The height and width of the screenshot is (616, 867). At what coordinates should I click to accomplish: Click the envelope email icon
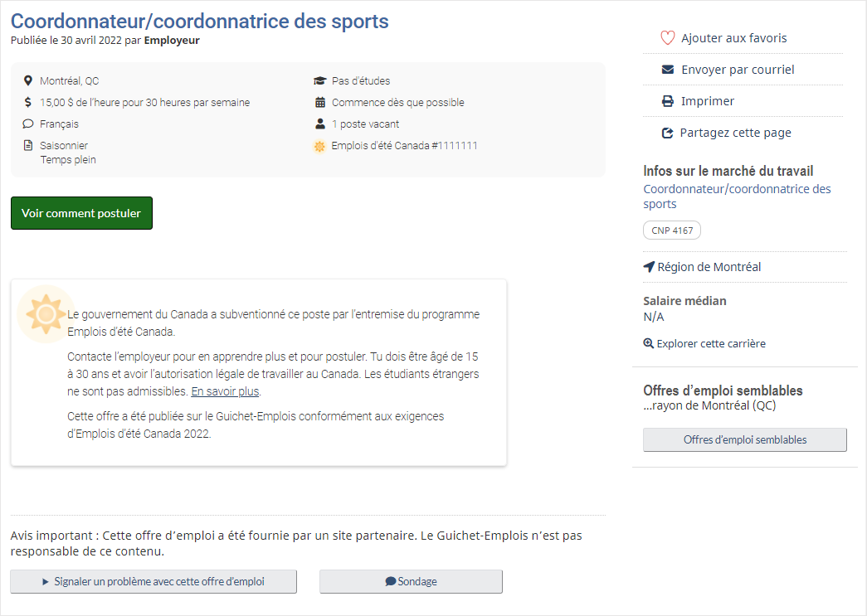(x=667, y=70)
